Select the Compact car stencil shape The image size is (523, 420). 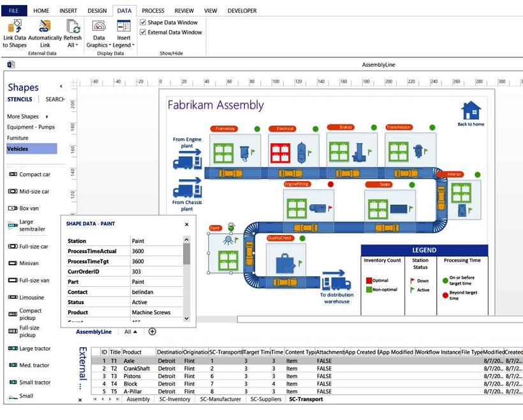(x=29, y=175)
